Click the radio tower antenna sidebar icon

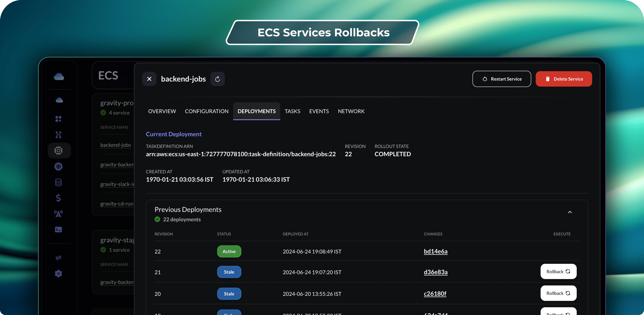tap(58, 214)
